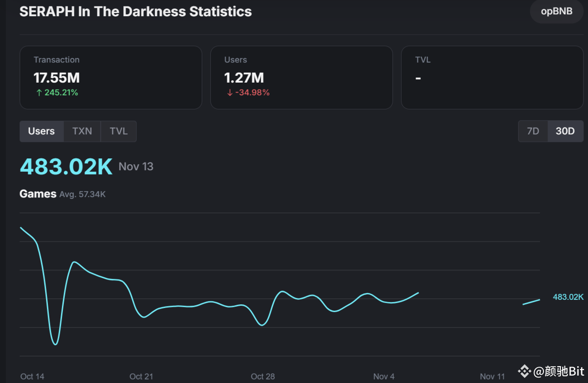Click the 483.02K label beside the chart

click(568, 297)
